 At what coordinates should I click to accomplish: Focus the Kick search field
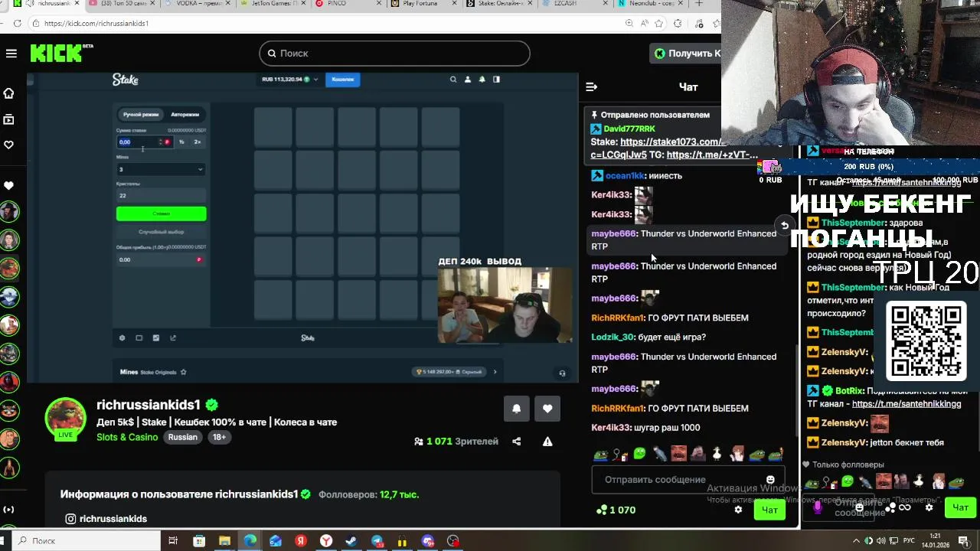pyautogui.click(x=394, y=53)
